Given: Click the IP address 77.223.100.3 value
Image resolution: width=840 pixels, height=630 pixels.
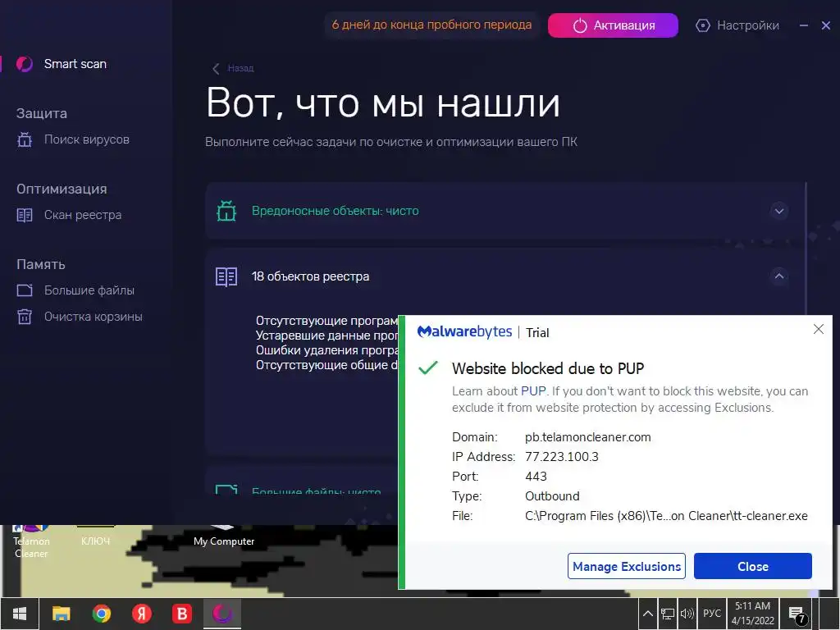Looking at the screenshot, I should (561, 457).
